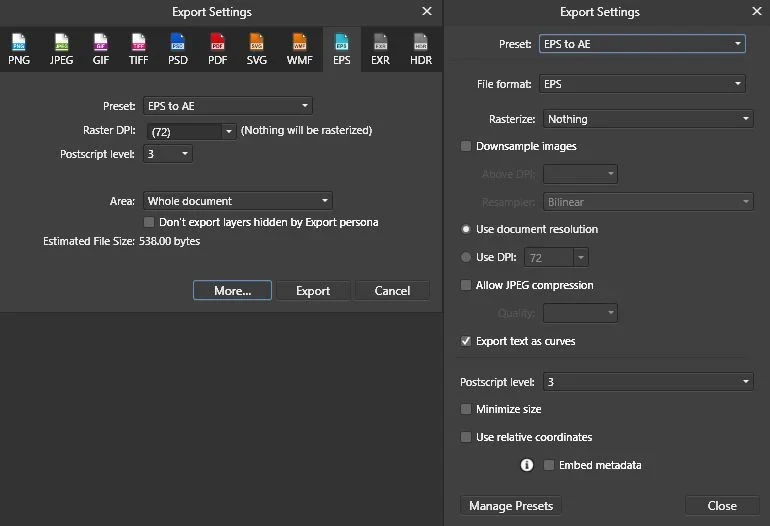Click the Manage Presets button
Viewport: 770px width, 526px height.
[x=511, y=505]
